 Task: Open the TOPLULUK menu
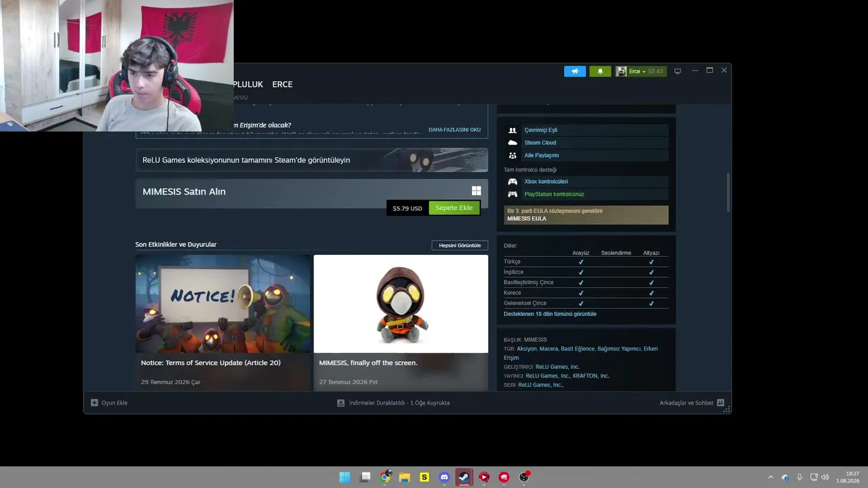click(x=248, y=84)
